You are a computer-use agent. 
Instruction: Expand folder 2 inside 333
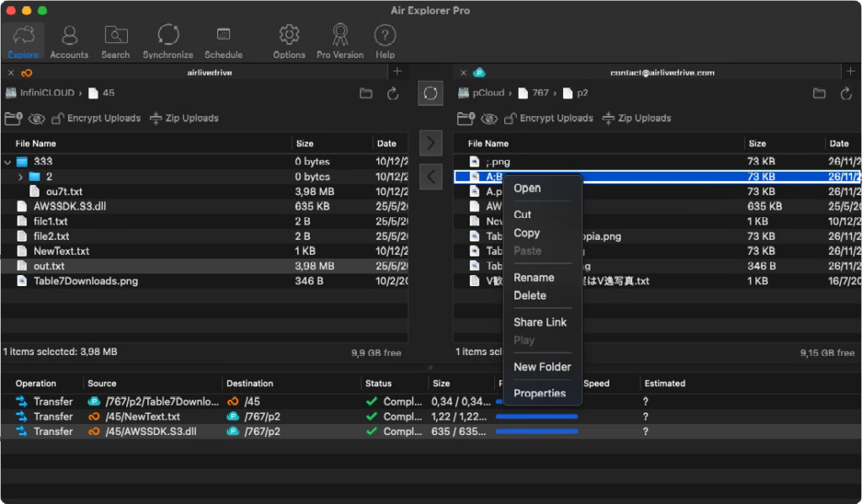[21, 177]
